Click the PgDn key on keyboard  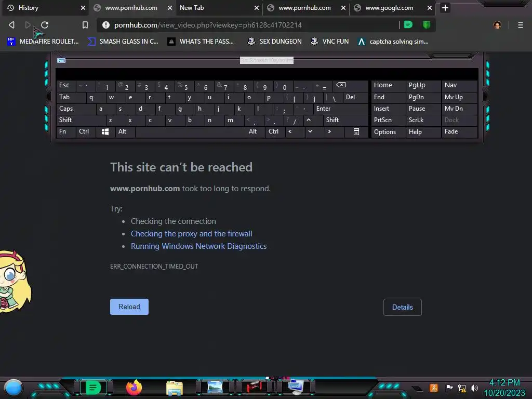tap(423, 97)
